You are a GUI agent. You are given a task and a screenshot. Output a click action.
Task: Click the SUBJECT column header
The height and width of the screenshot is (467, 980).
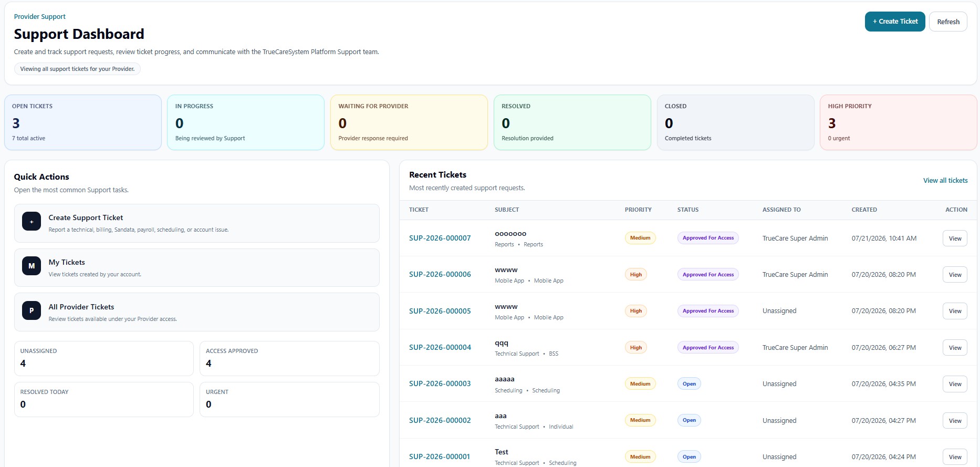pos(507,210)
